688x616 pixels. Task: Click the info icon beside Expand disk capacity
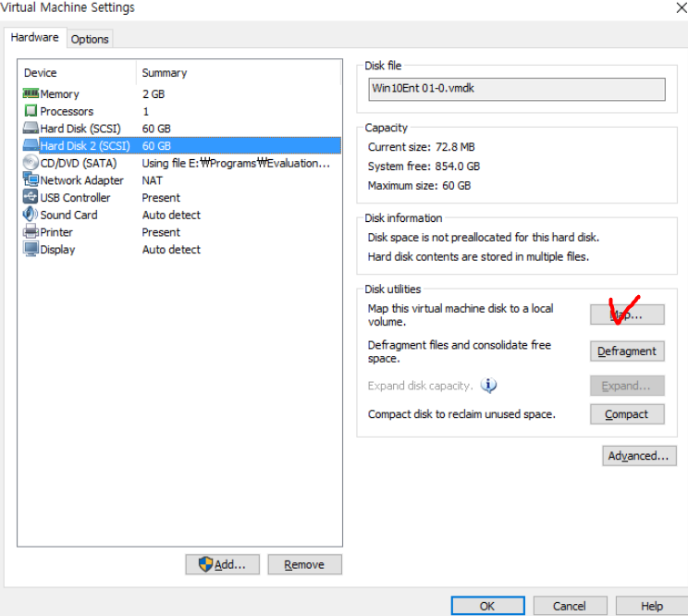pos(488,385)
